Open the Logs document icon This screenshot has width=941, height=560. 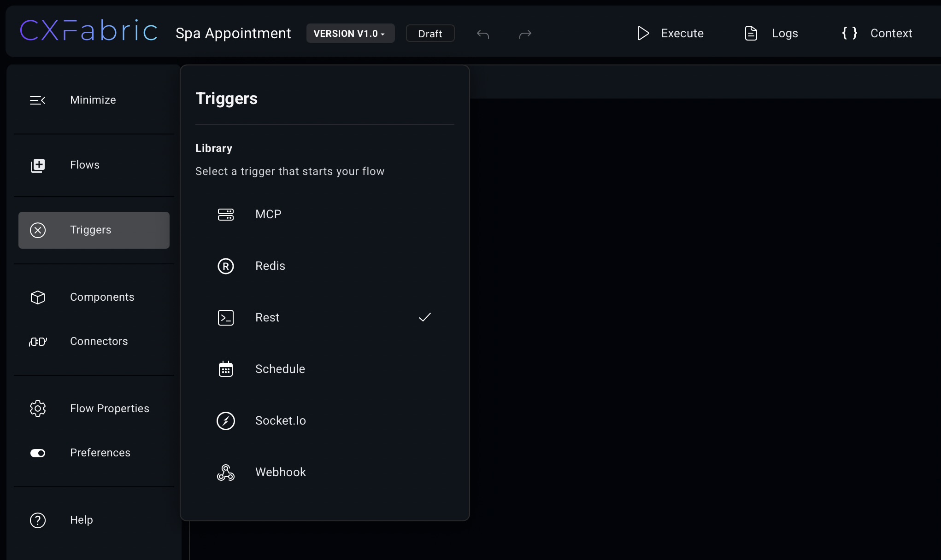coord(751,33)
